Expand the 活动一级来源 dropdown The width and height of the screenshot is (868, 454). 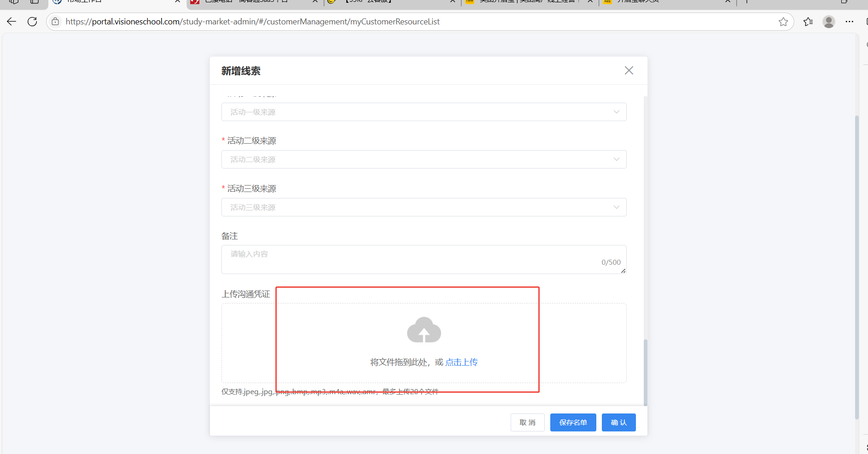coord(424,112)
